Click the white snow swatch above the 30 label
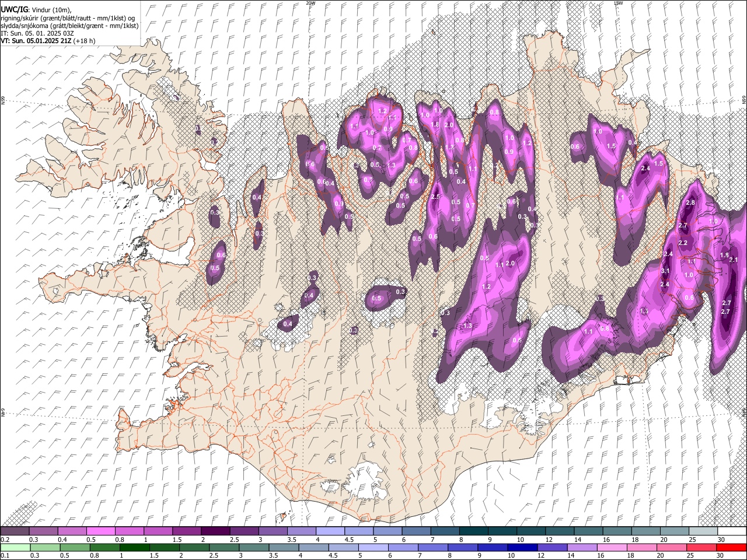This screenshot has height=560, width=747. pos(732,531)
